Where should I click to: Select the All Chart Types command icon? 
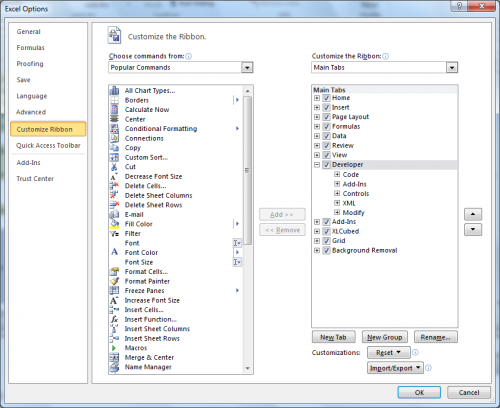click(114, 91)
